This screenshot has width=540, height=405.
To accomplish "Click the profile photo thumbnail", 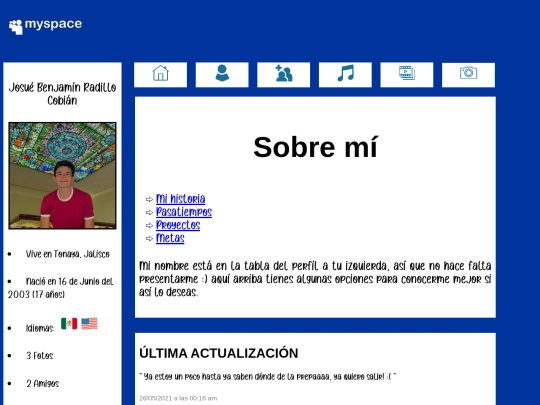I will (x=62, y=176).
